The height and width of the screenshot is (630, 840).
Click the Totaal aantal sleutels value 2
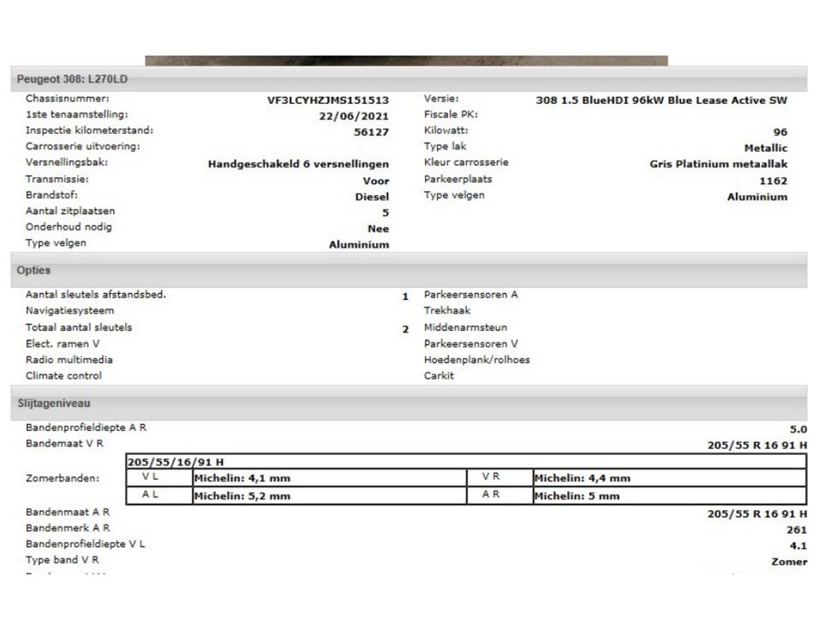click(406, 329)
